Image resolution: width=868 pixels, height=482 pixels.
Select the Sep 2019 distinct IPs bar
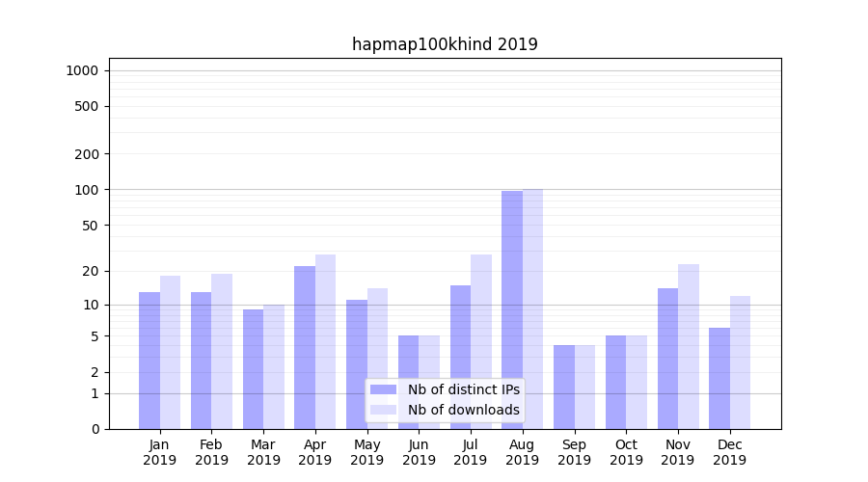coord(564,387)
